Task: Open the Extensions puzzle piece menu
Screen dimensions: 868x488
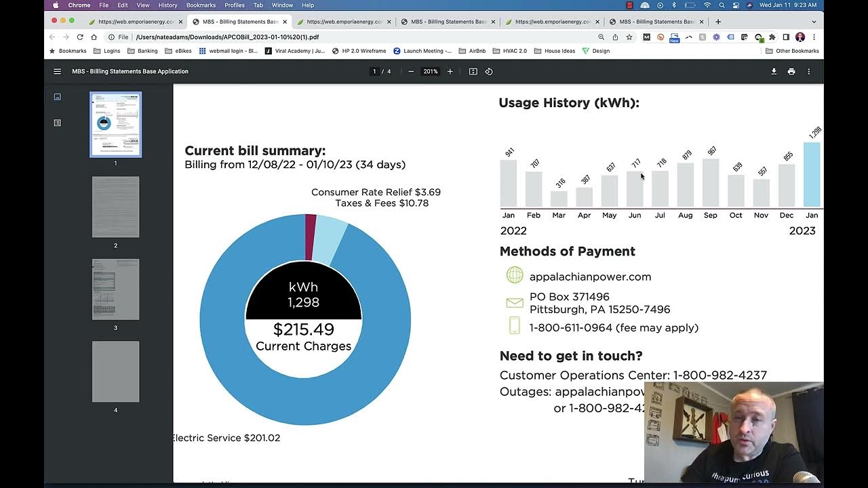Action: click(x=772, y=37)
